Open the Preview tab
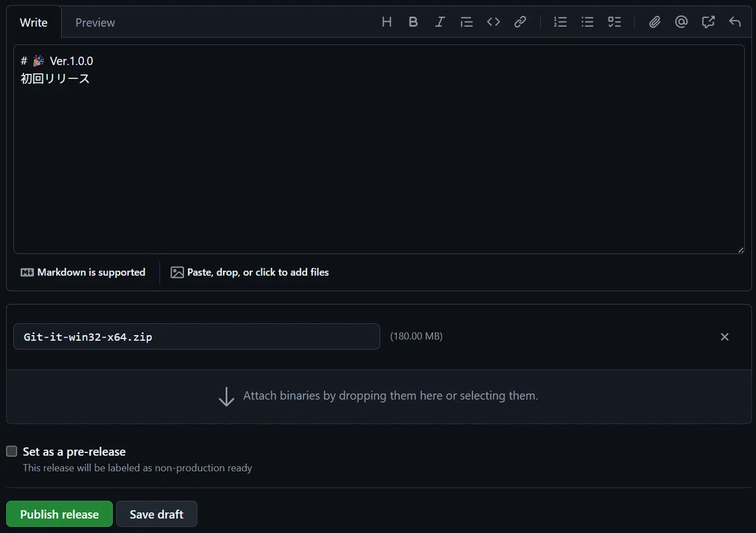 (x=95, y=22)
